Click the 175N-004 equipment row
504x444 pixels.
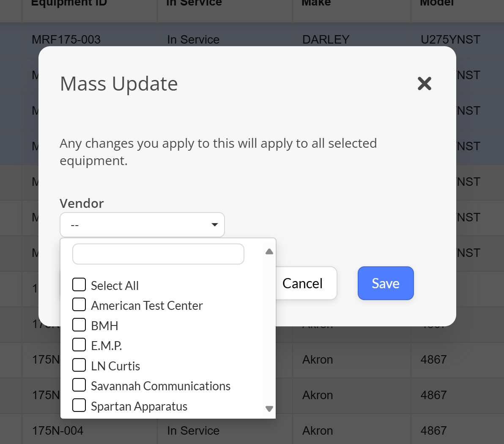pos(252,430)
